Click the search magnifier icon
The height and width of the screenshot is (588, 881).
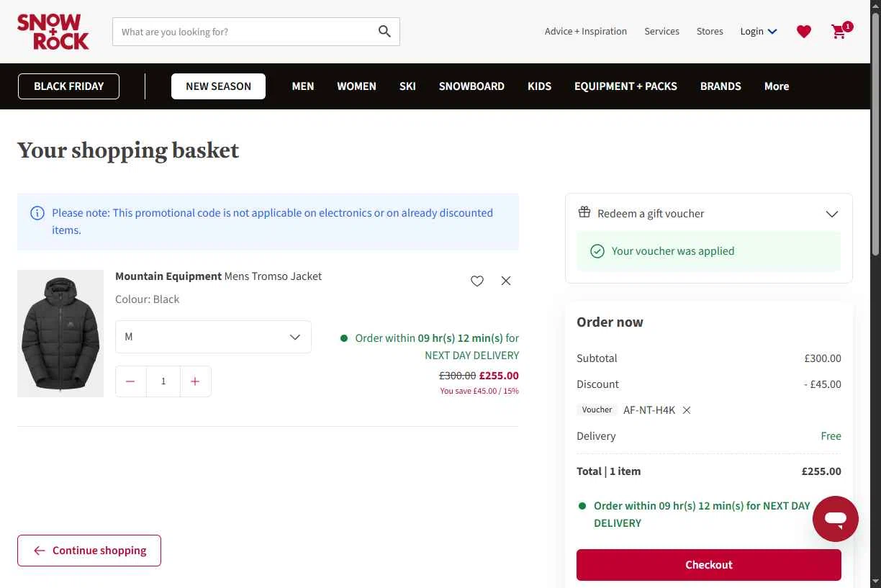[384, 32]
